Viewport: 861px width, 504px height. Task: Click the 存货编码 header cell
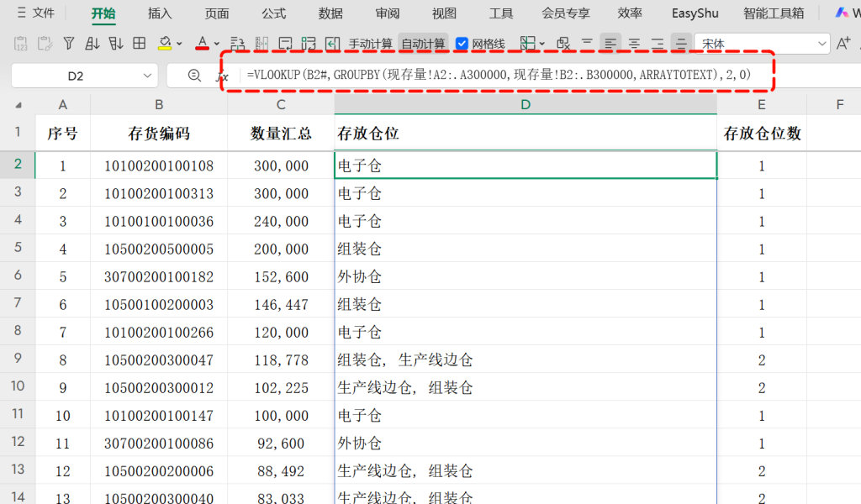coord(159,133)
